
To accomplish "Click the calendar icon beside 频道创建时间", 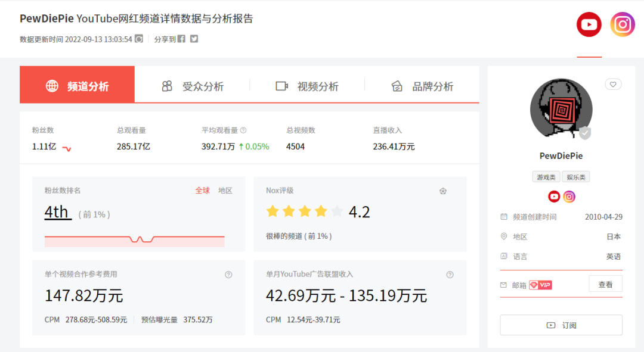I will pos(504,217).
